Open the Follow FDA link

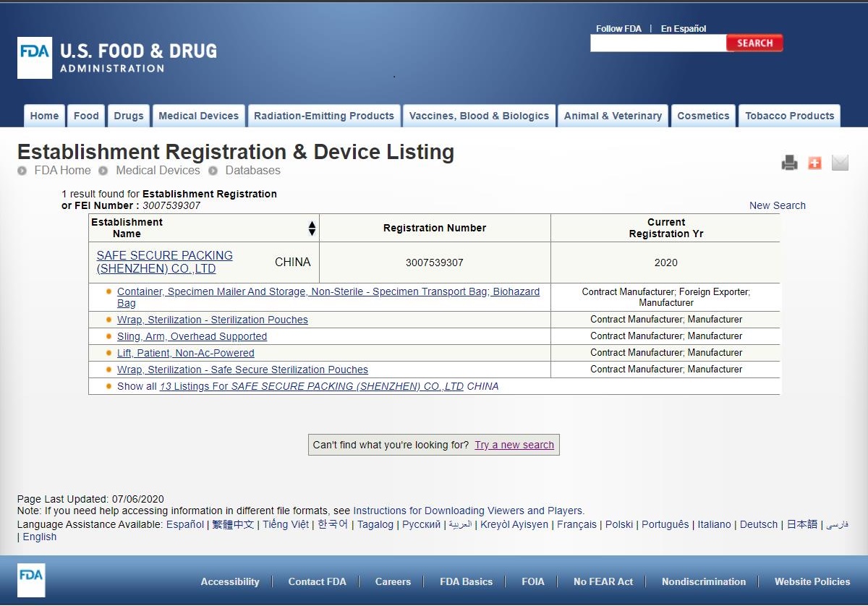point(618,29)
